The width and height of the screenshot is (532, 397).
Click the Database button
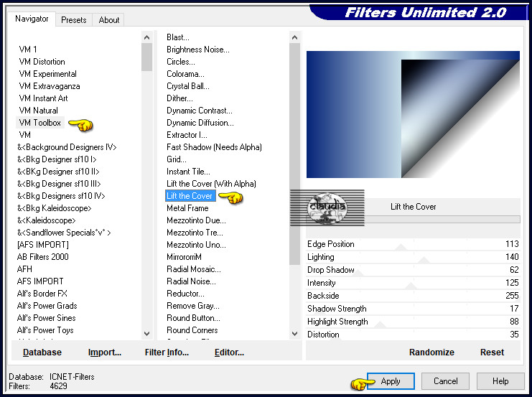click(x=42, y=352)
